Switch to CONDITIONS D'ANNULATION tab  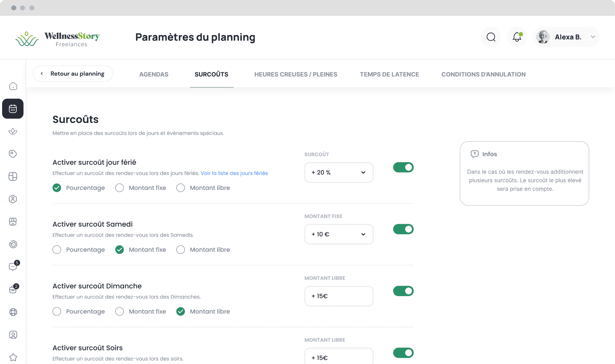pos(483,75)
